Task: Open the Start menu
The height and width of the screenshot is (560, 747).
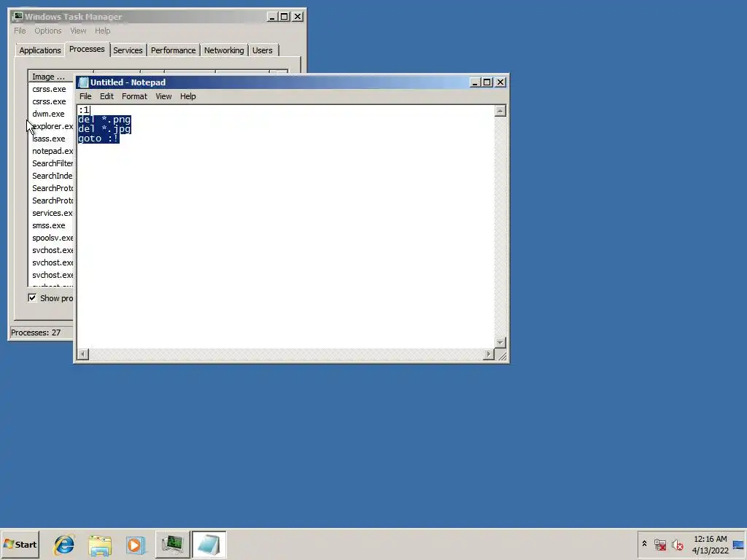Action: pyautogui.click(x=20, y=544)
